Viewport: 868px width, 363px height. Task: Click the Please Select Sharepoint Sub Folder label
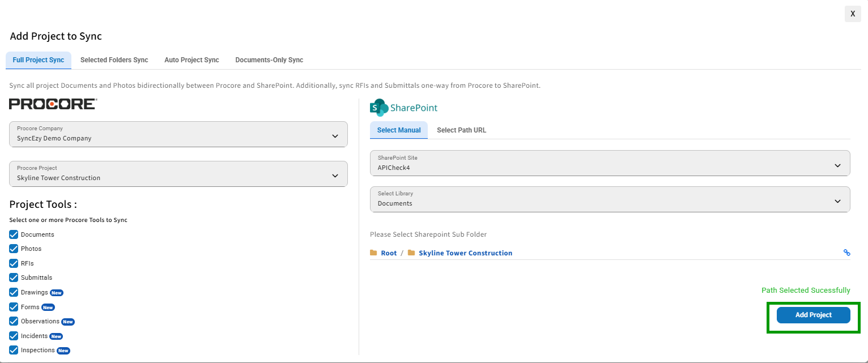pos(428,234)
